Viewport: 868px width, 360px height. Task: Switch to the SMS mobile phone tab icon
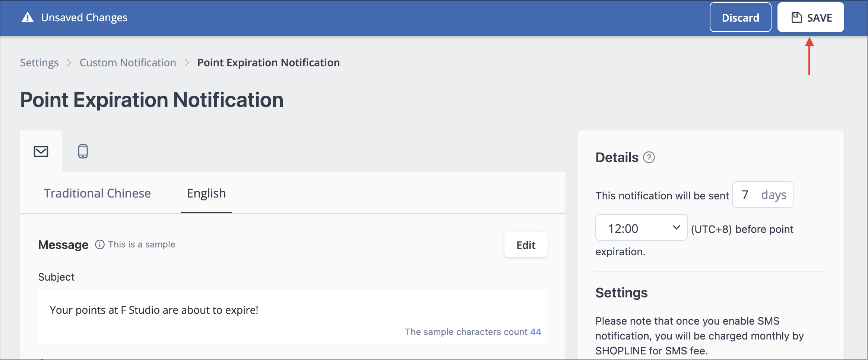tap(83, 151)
